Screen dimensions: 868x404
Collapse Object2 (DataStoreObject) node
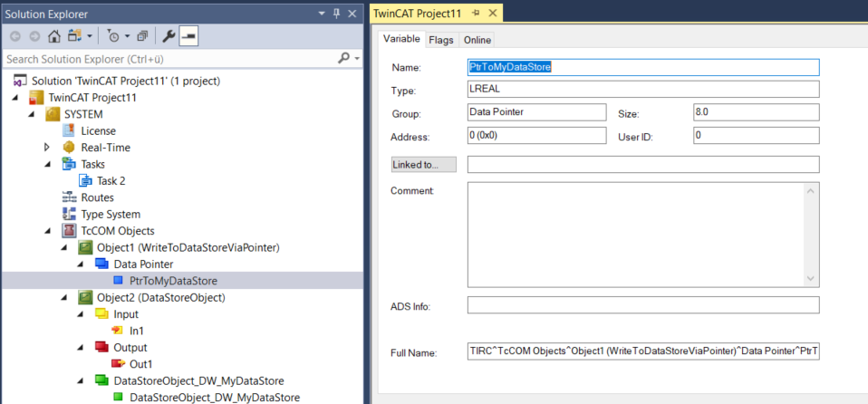point(64,298)
